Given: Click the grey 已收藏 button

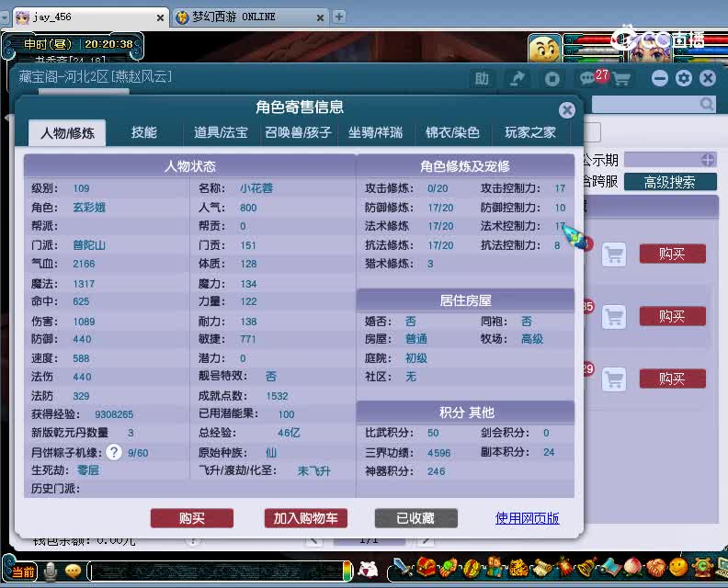Looking at the screenshot, I should click(416, 518).
